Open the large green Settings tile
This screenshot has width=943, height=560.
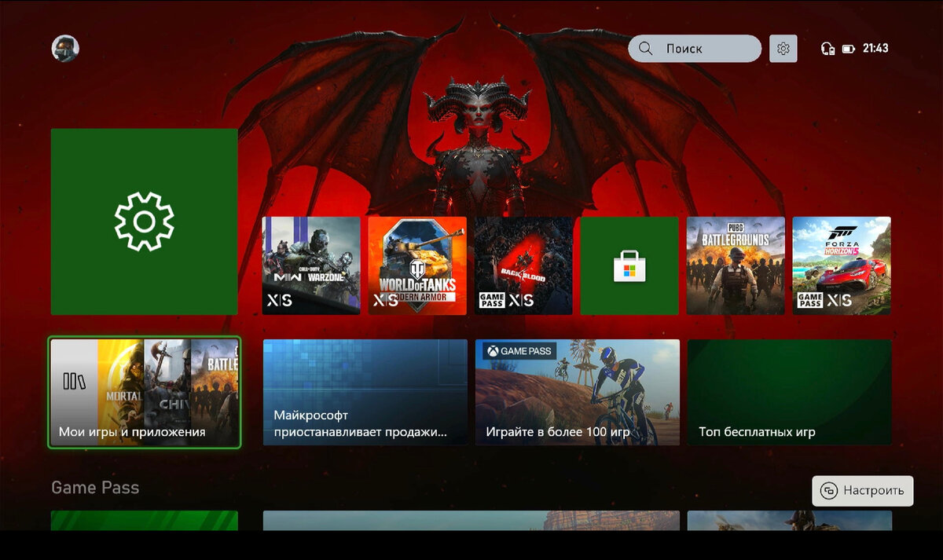(x=145, y=221)
